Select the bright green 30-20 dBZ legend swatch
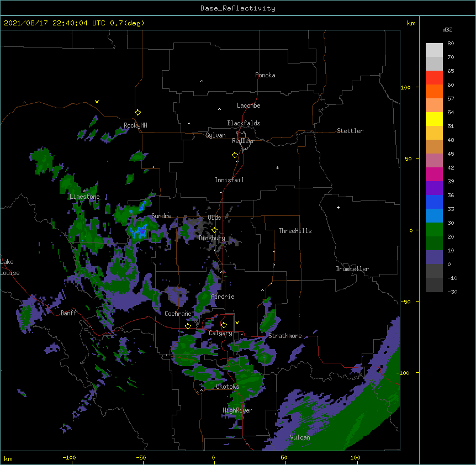 coord(434,230)
